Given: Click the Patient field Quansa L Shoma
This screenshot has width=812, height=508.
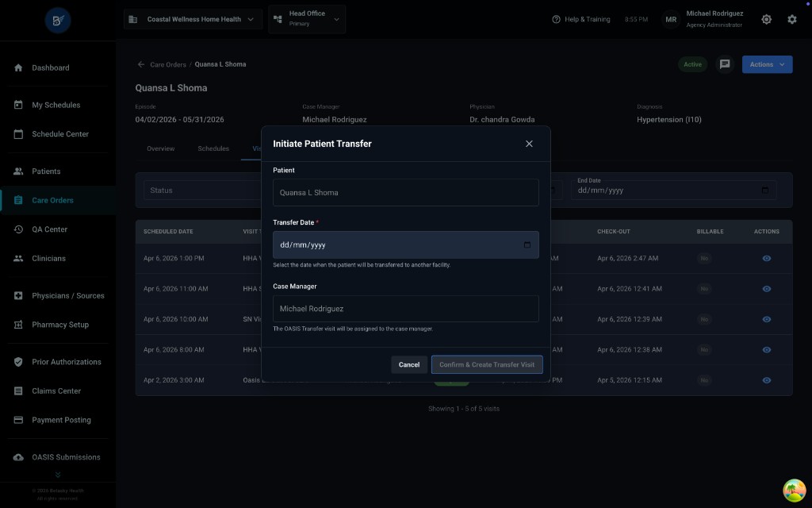Looking at the screenshot, I should click(x=405, y=192).
